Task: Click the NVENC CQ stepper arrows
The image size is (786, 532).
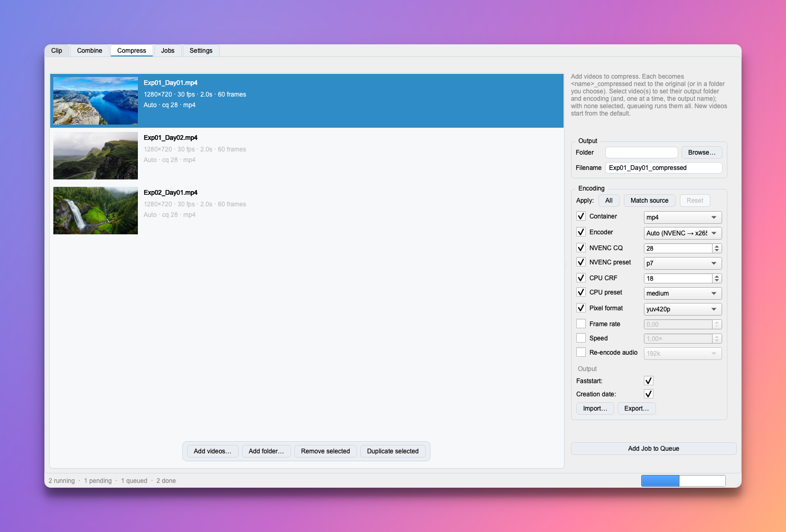Action: tap(717, 249)
